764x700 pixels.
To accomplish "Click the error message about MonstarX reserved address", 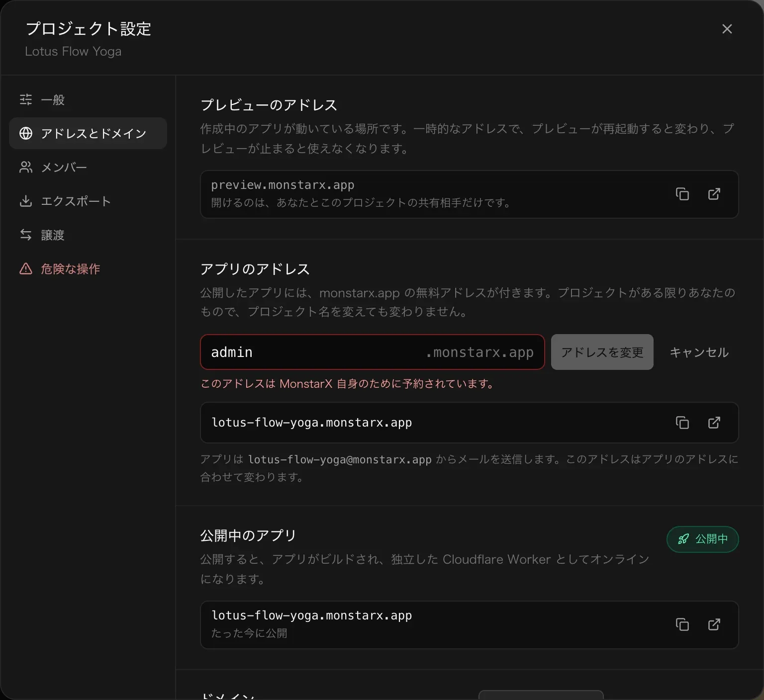I will pyautogui.click(x=347, y=384).
